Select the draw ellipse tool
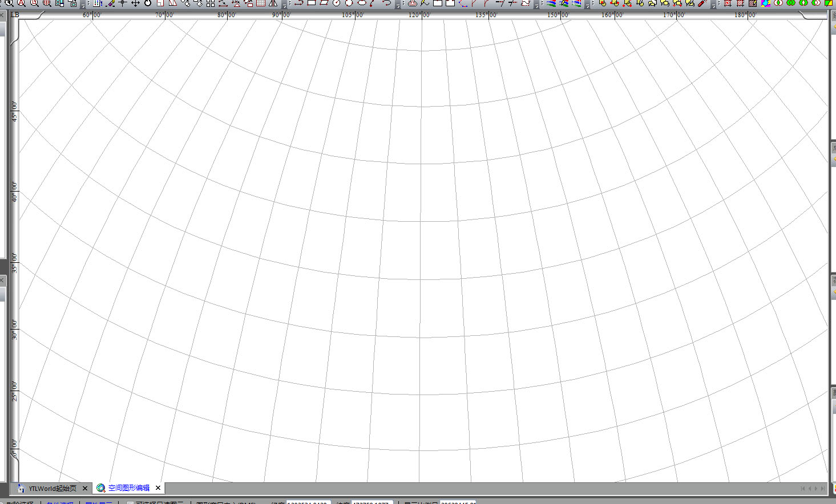836x504 pixels. pos(362,3)
